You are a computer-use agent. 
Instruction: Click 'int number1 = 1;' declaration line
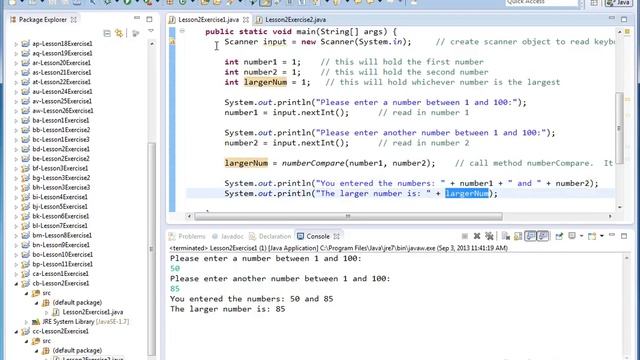tap(262, 62)
